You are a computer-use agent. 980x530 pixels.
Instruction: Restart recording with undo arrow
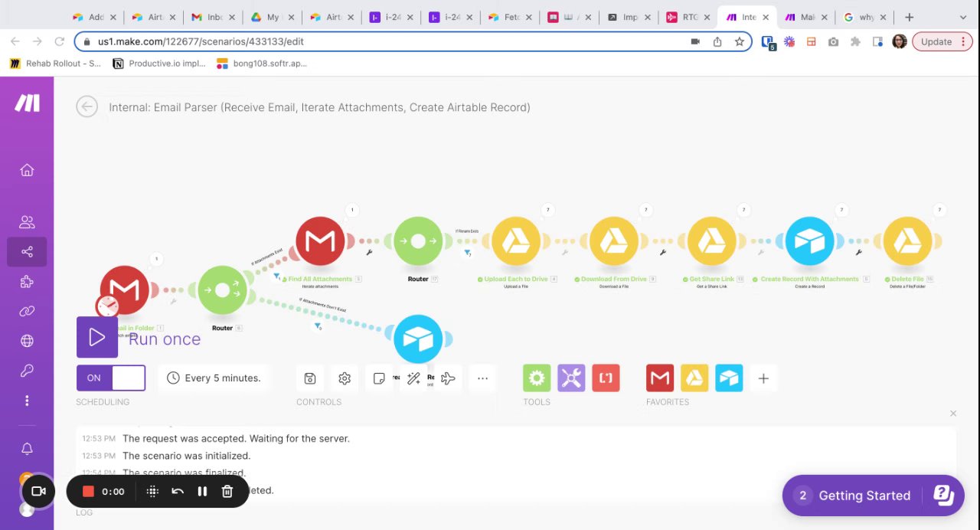coord(178,492)
